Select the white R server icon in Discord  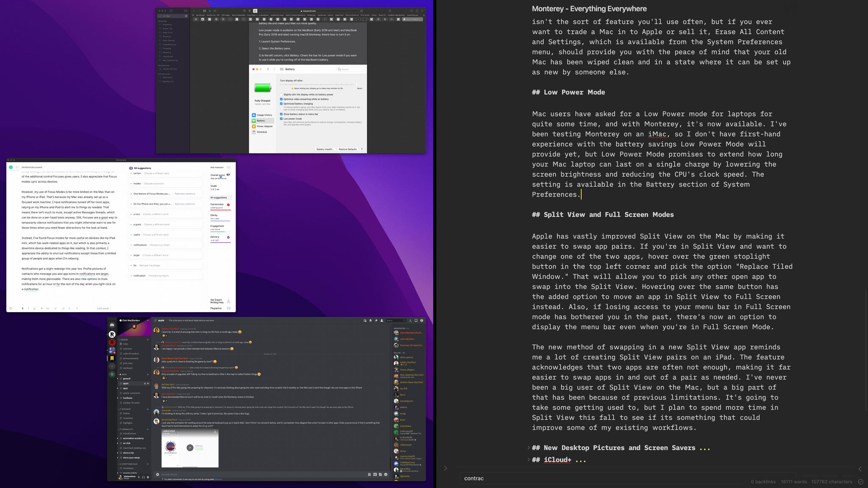112,334
